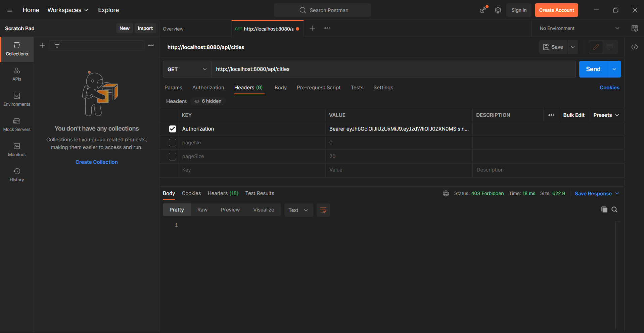Open the satellite sync notifications icon
This screenshot has height=333, width=644.
[x=483, y=10]
